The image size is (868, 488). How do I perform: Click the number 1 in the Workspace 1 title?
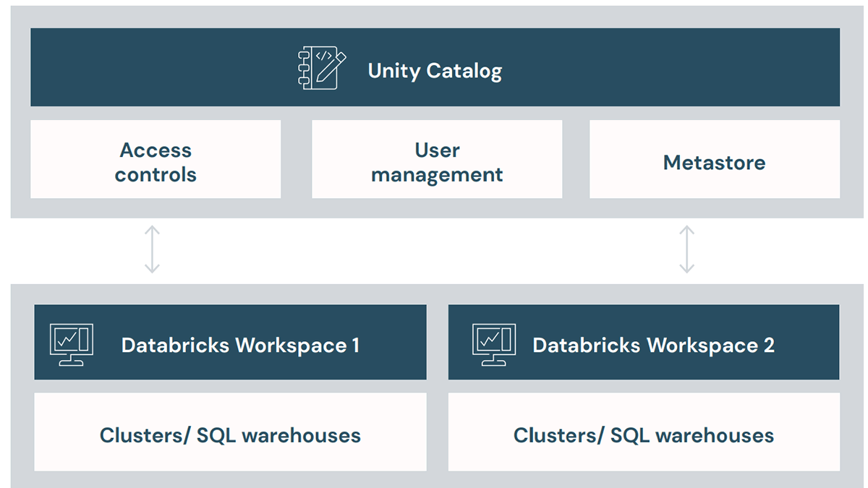[354, 345]
